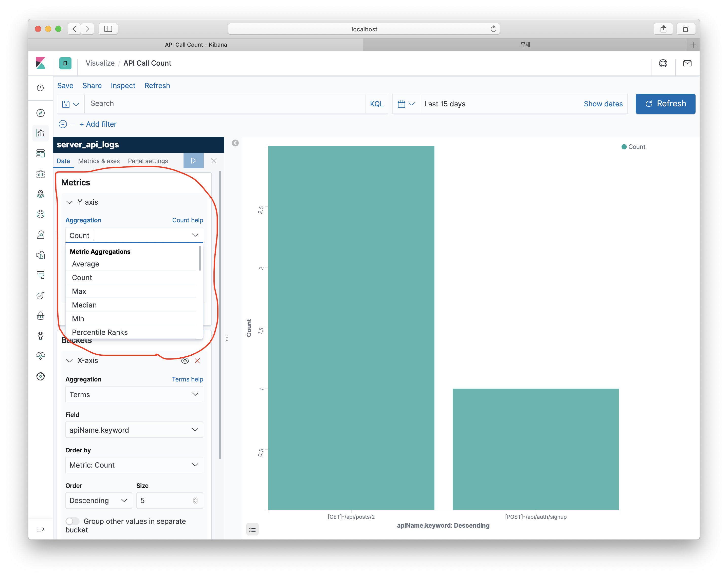Viewport: 728px width, 577px height.
Task: Open the Field apiName.keyword dropdown
Action: coord(134,430)
